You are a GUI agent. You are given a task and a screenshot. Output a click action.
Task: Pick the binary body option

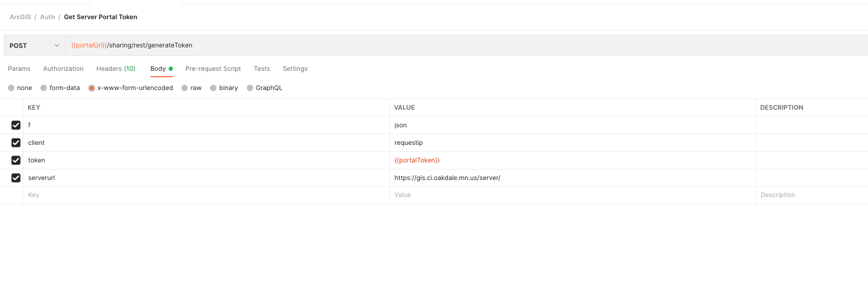click(x=213, y=88)
